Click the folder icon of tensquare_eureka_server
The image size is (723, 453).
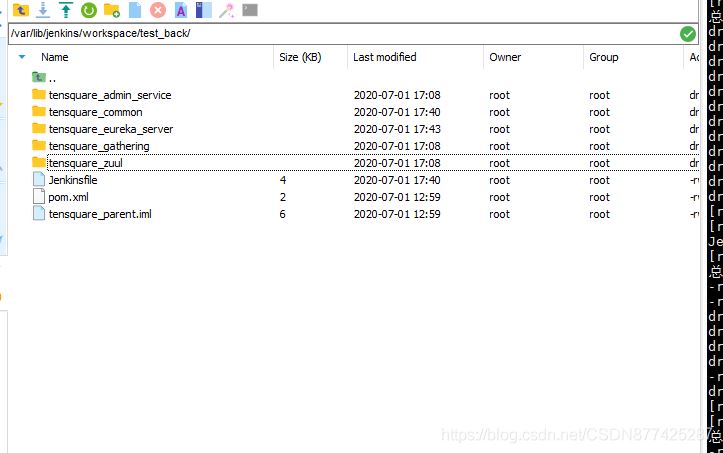coord(39,129)
